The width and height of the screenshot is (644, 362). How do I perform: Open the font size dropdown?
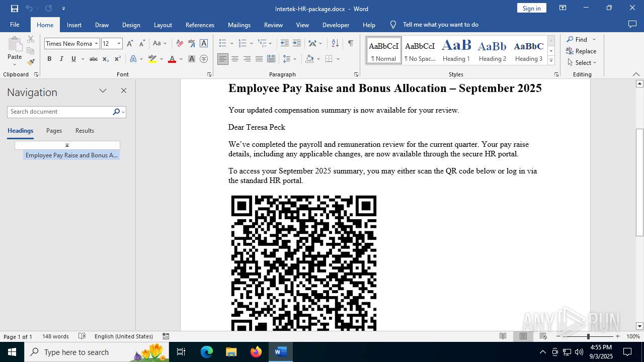[x=119, y=44]
